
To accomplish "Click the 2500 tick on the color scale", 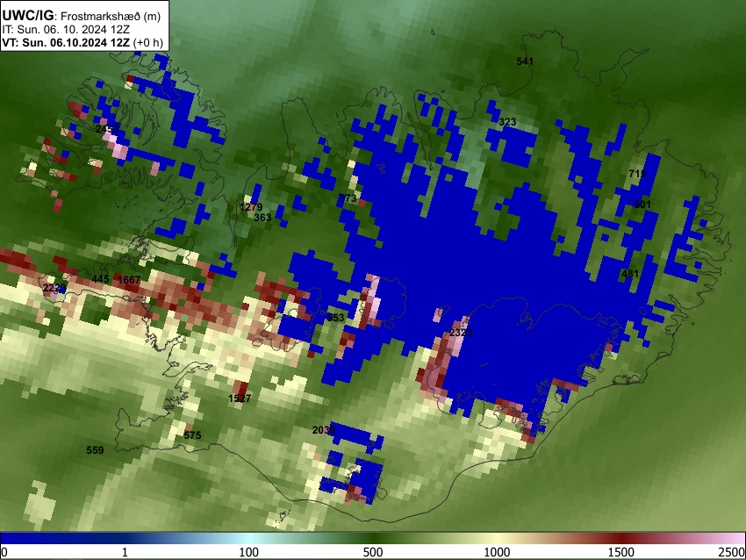I will (733, 552).
